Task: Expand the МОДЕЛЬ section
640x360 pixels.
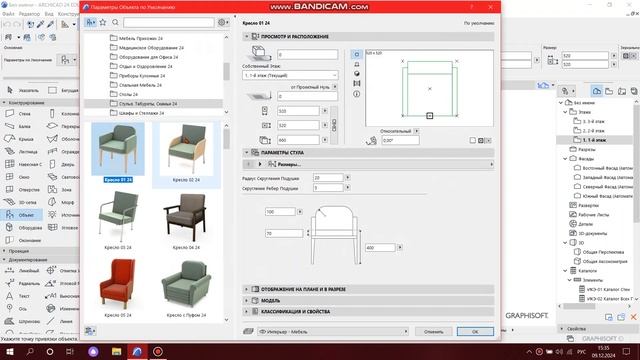Action: (247, 300)
